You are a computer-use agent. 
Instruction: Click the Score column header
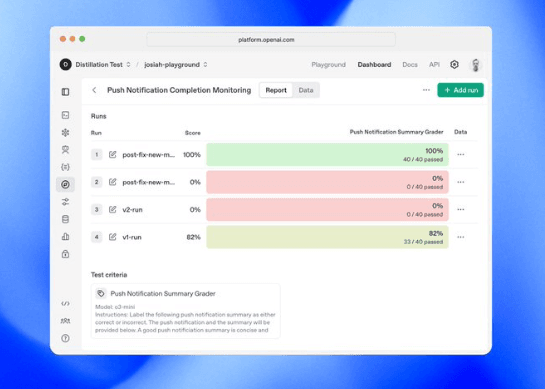[193, 133]
